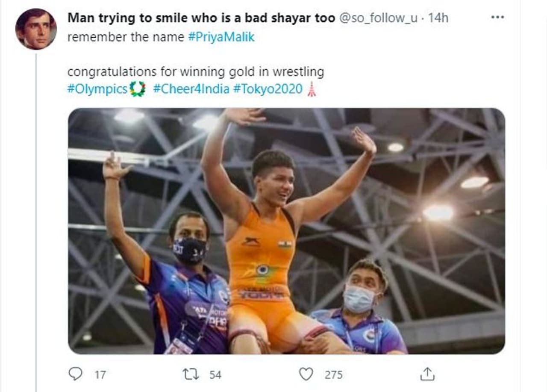The height and width of the screenshot is (392, 547).
Task: Open the @so_follow_u handle
Action: pyautogui.click(x=378, y=18)
